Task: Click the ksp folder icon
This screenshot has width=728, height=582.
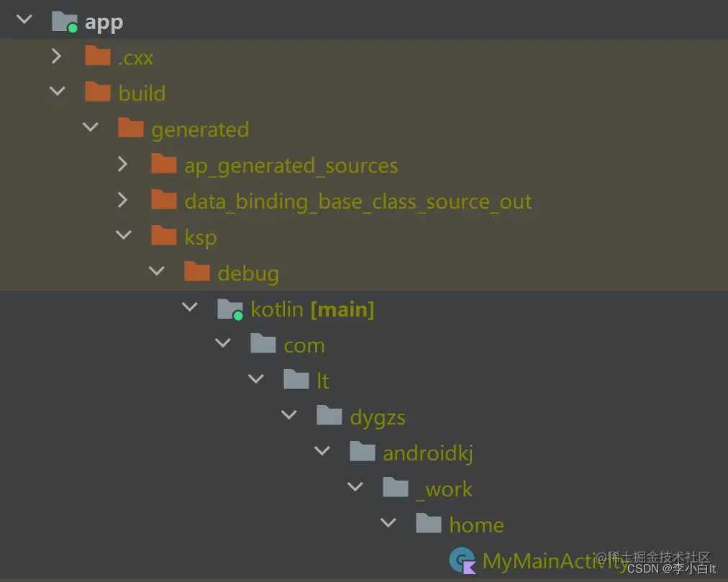Action: (x=163, y=236)
